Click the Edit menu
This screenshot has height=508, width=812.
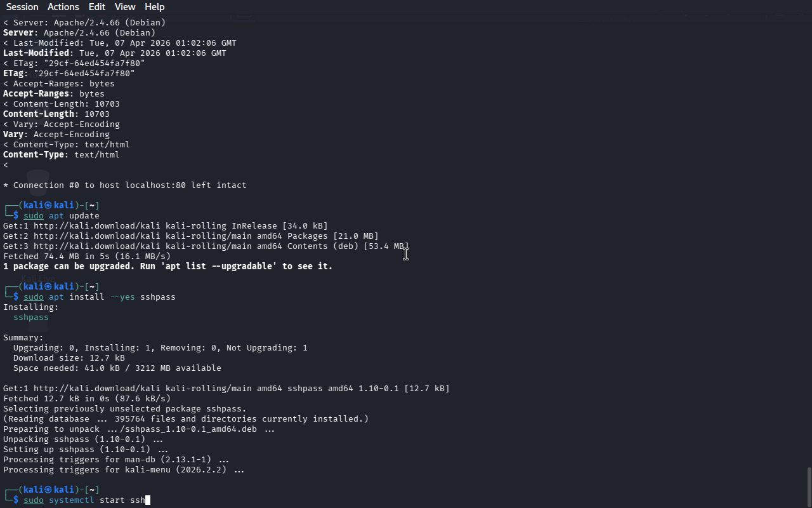pyautogui.click(x=97, y=7)
